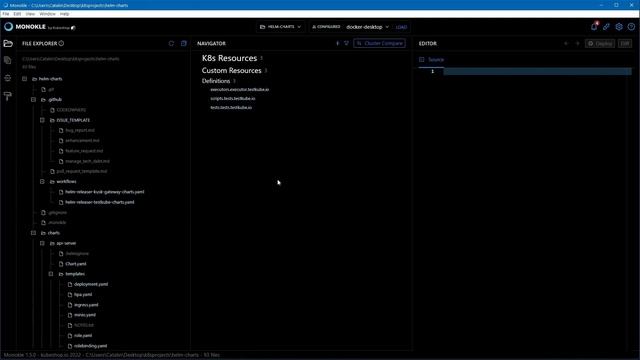
Task: Click the Kubeshop GitHub icon beside logo
Action: point(73,28)
